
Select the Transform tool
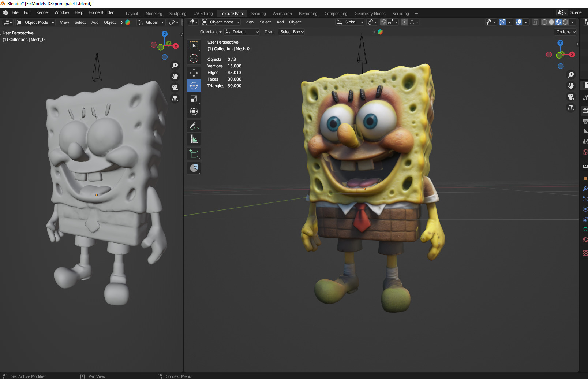point(194,111)
